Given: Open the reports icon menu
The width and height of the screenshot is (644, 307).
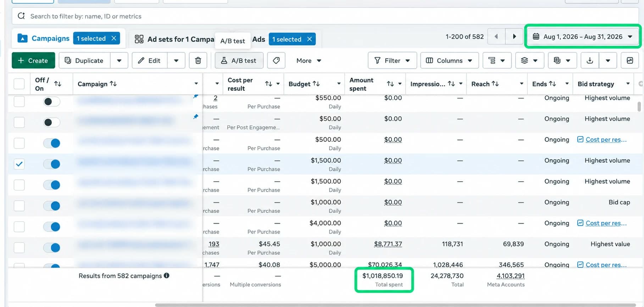Looking at the screenshot, I should [x=562, y=61].
